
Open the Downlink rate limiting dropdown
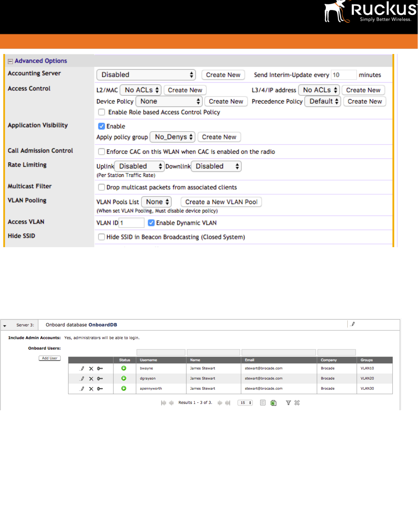(216, 166)
